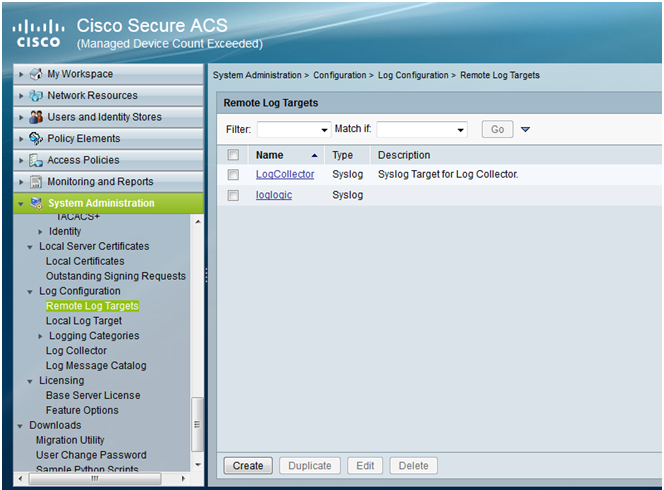Click the Delete button
Image resolution: width=664 pixels, height=490 pixels.
point(413,466)
